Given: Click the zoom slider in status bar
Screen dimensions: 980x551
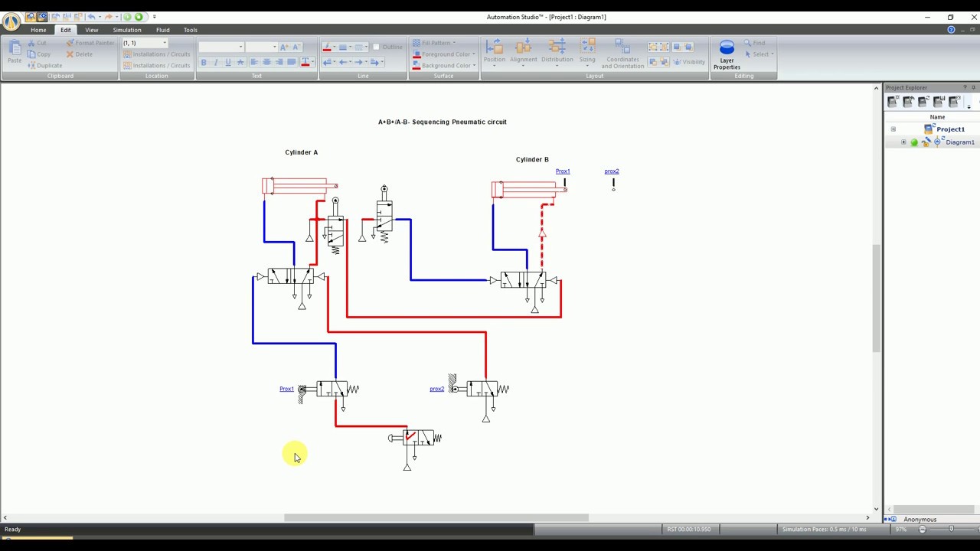Looking at the screenshot, I should click(x=952, y=529).
